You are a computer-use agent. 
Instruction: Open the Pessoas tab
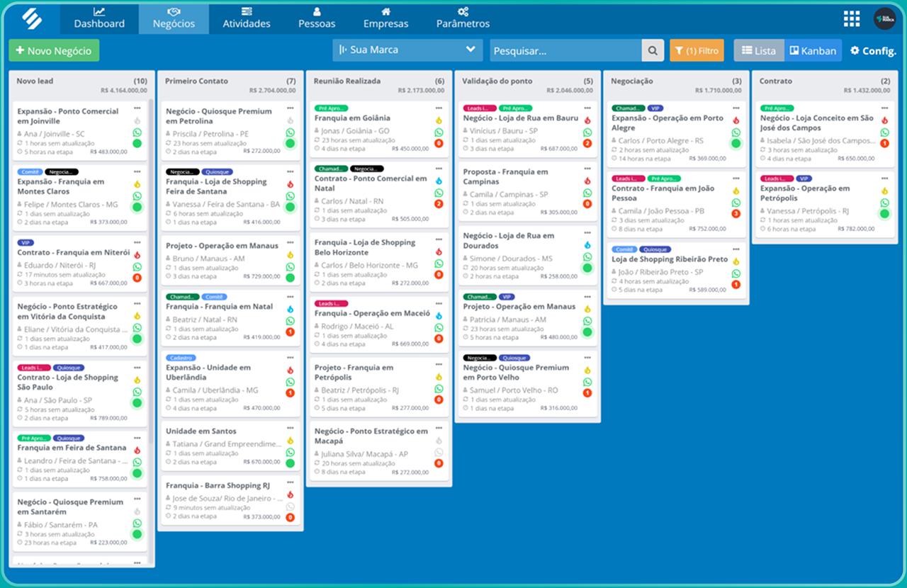pos(317,18)
